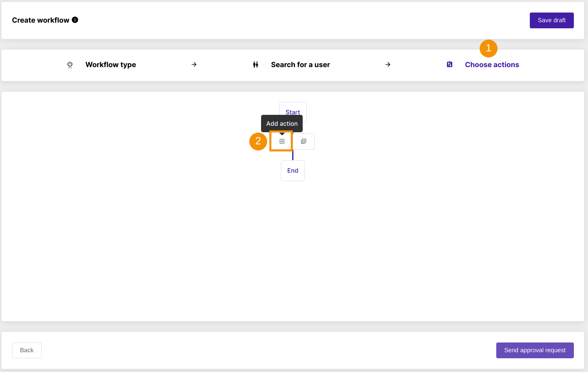Select the End node in the workflow
Viewport: 588px width, 372px height.
293,171
